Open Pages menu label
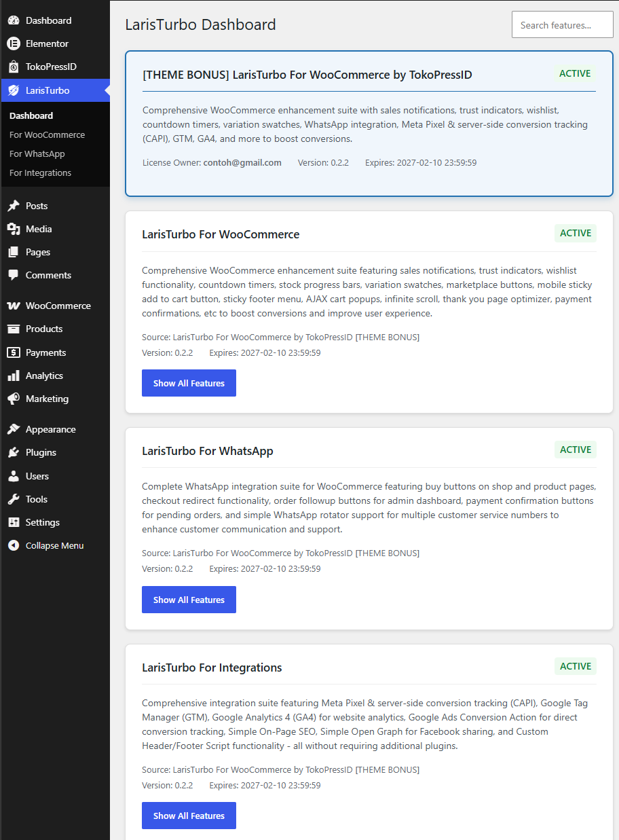 coord(38,252)
